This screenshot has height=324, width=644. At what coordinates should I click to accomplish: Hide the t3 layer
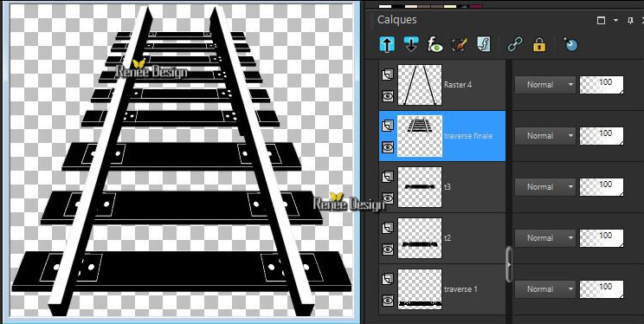point(388,198)
